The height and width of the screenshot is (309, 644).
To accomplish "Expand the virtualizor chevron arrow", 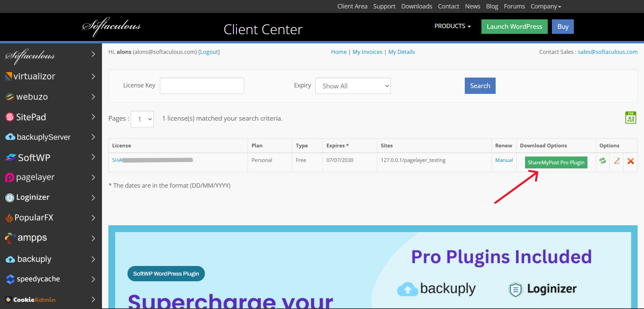I will tap(94, 76).
